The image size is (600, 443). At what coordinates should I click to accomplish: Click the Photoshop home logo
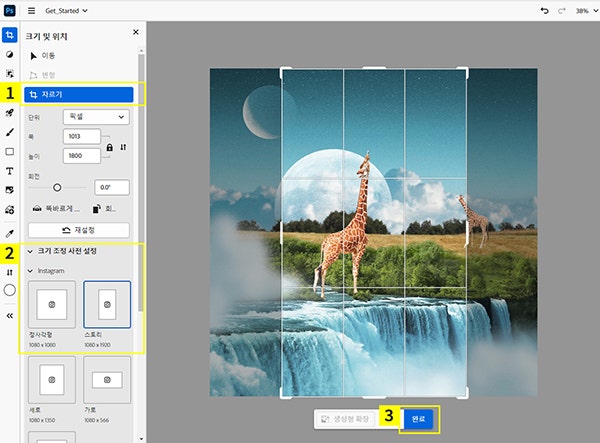(10, 10)
